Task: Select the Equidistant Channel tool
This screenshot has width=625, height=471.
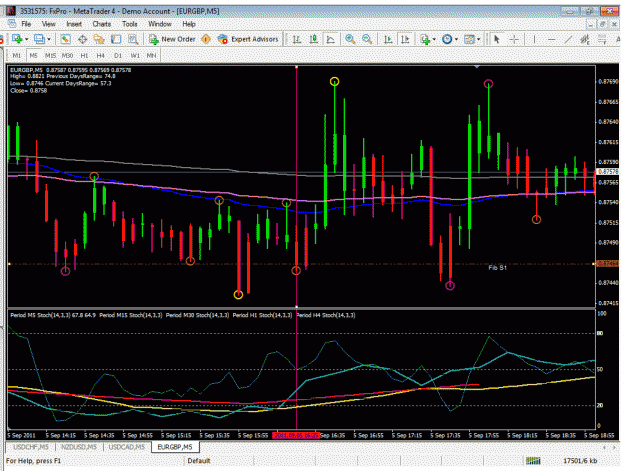Action: pyautogui.click(x=585, y=39)
